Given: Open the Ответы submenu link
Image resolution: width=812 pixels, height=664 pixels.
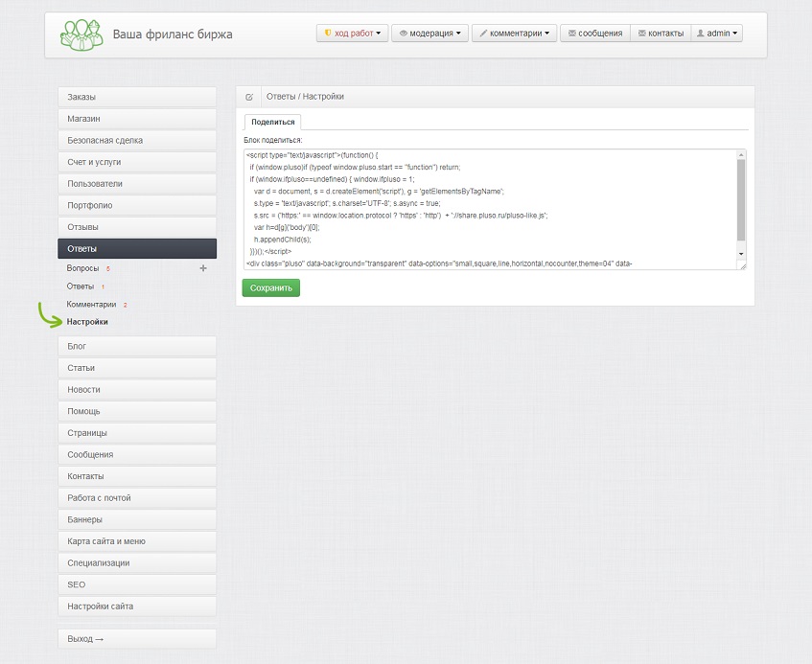Looking at the screenshot, I should pyautogui.click(x=81, y=286).
